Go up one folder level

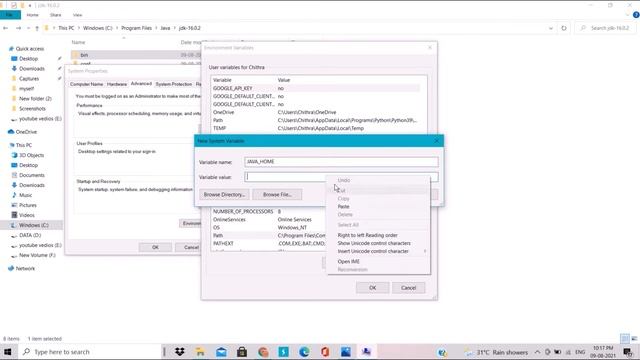pos(37,28)
